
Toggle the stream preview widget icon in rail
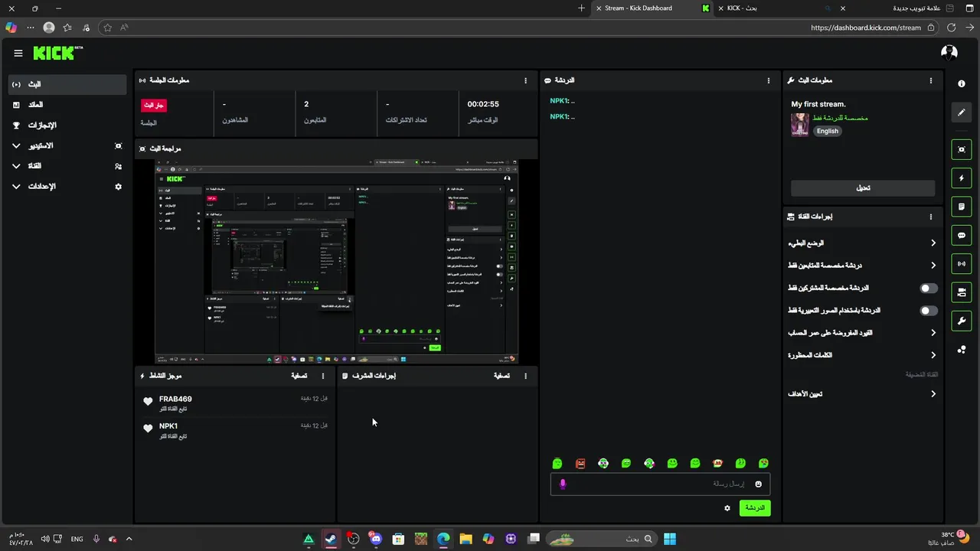click(962, 149)
